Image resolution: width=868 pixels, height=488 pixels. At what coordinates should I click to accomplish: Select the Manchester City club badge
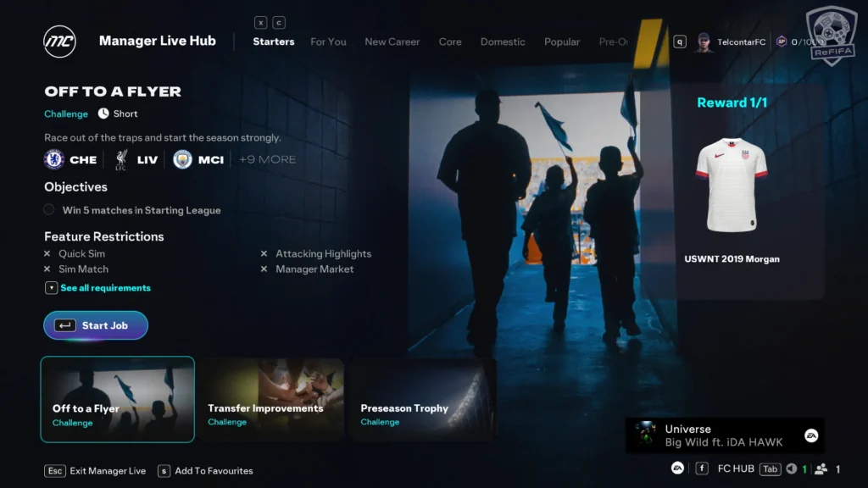[x=182, y=159]
